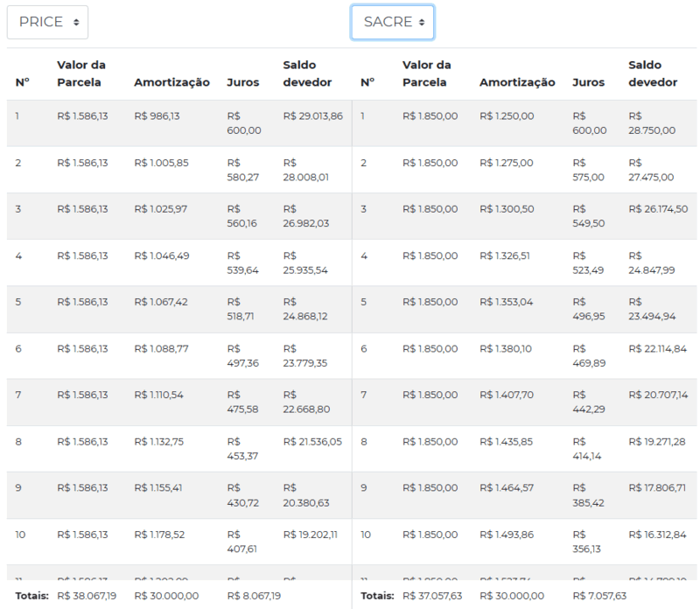Image resolution: width=700 pixels, height=609 pixels.
Task: Click the amortization value R$ 1.326,51
Action: pos(507,255)
